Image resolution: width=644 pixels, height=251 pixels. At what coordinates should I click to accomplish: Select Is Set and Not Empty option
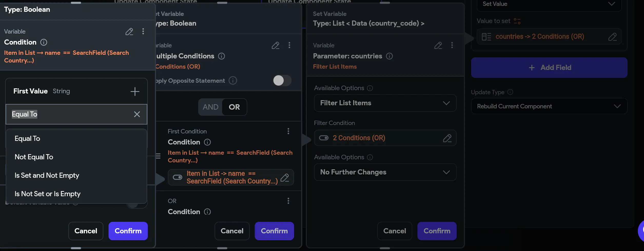(x=47, y=175)
